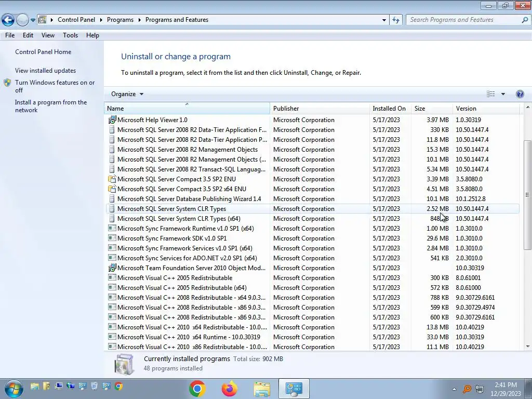Open the Help menu

92,35
